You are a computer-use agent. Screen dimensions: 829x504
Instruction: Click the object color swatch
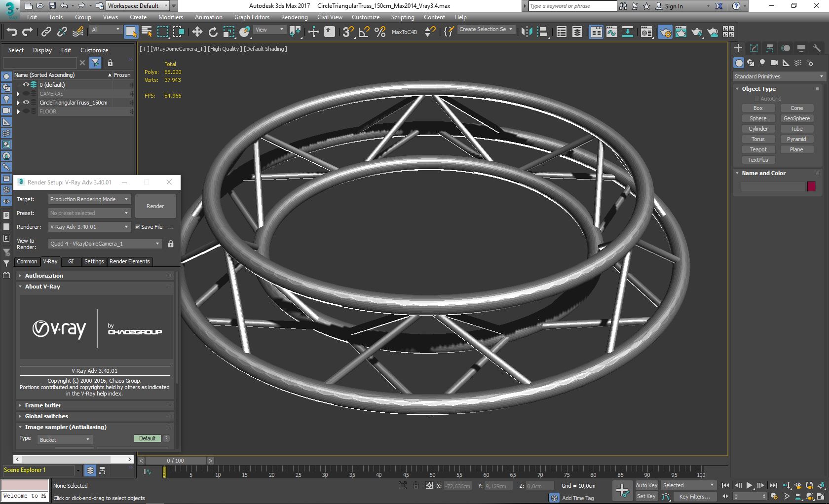(811, 186)
